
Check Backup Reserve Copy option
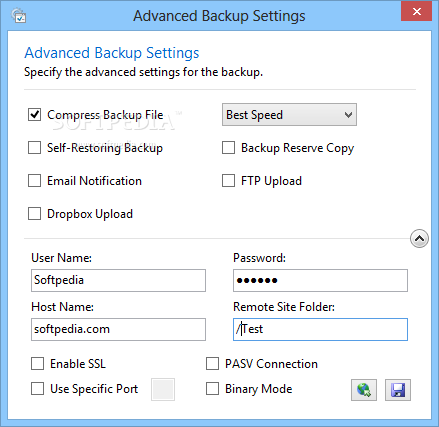coord(228,148)
